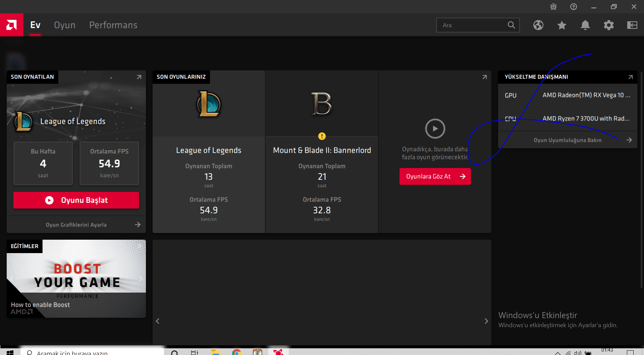Switch to the Oyun tab
This screenshot has width=644, height=355.
point(65,25)
